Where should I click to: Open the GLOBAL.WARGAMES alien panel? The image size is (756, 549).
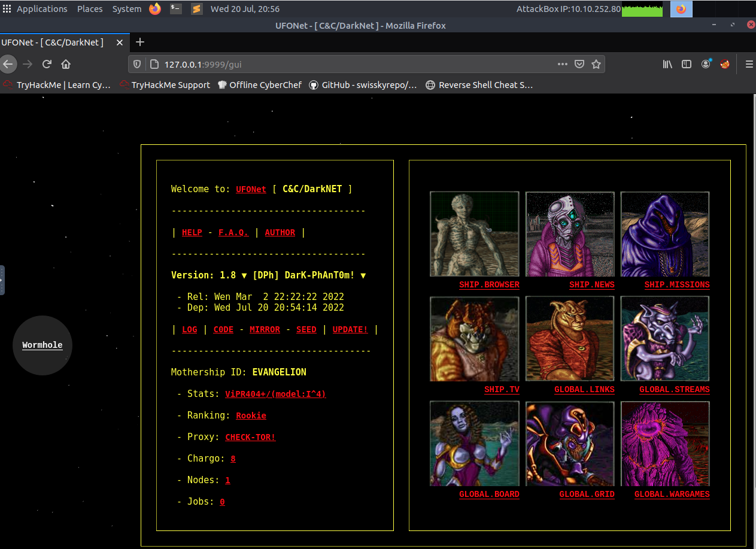point(672,494)
